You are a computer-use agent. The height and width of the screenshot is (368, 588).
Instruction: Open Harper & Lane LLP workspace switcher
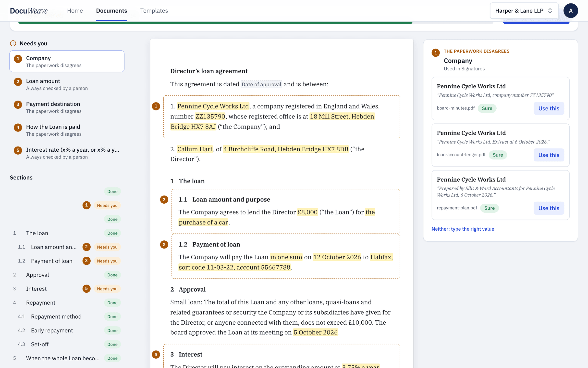[524, 11]
